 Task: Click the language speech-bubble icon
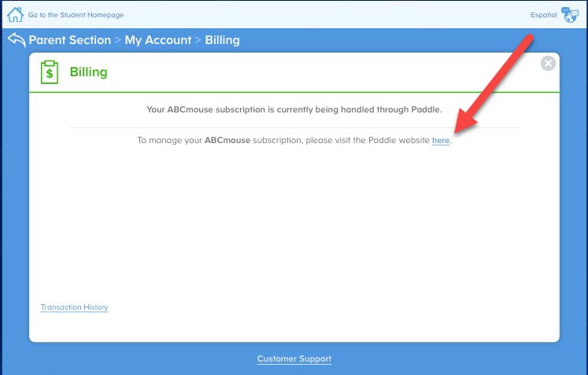click(x=569, y=15)
